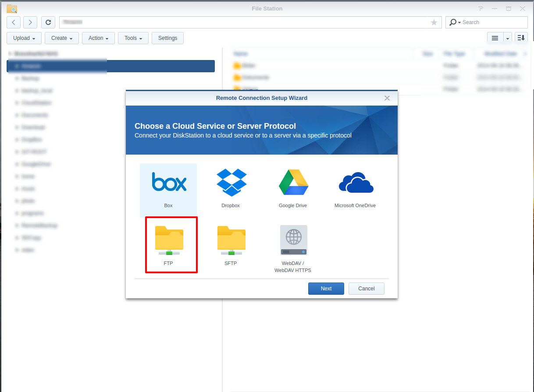Screen dimensions: 534x392
Task: Switch to list view icon
Action: pos(495,38)
